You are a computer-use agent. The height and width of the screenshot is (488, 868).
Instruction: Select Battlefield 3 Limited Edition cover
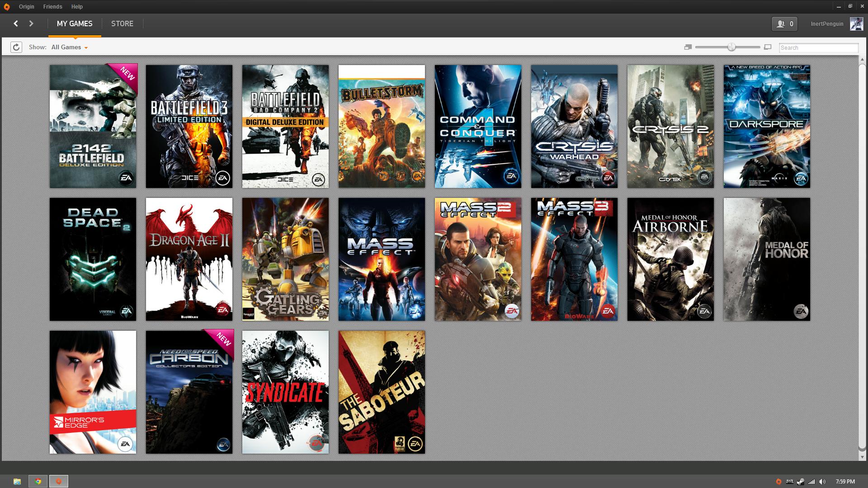pyautogui.click(x=189, y=126)
